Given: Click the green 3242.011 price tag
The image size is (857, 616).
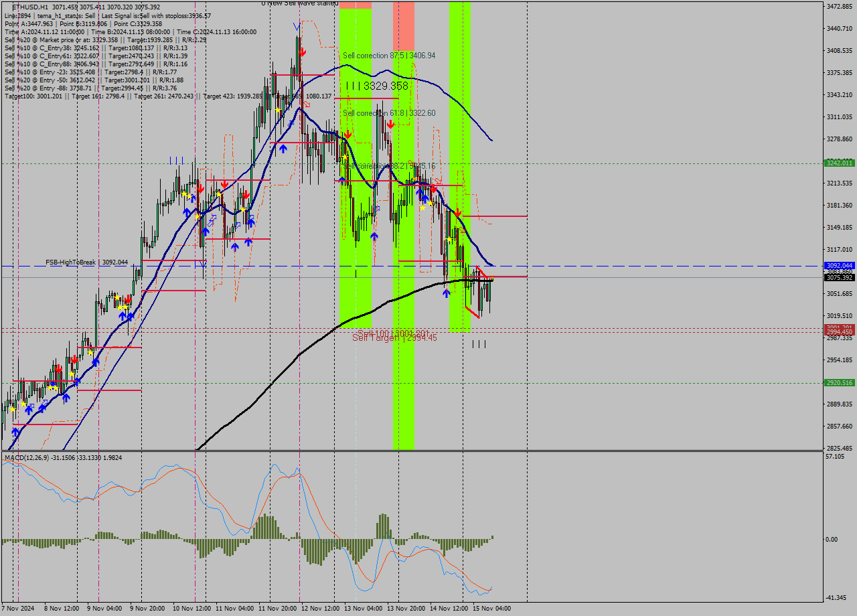Looking at the screenshot, I should pyautogui.click(x=840, y=163).
